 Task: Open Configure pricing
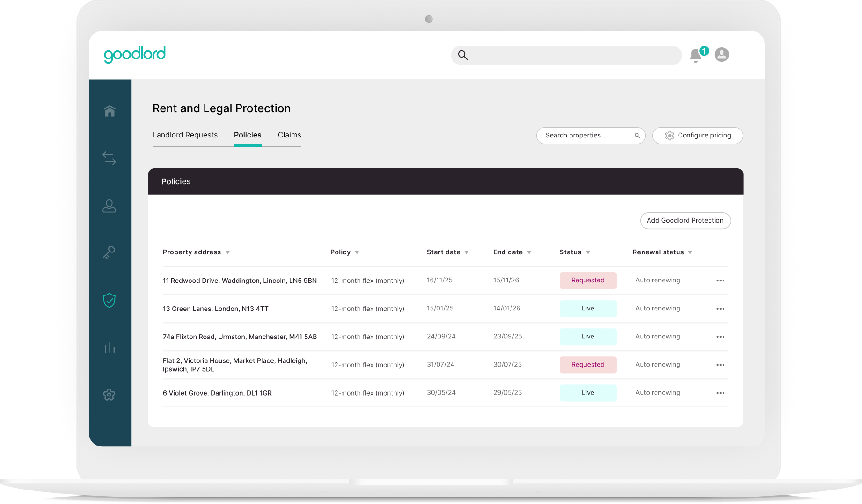[x=697, y=135]
